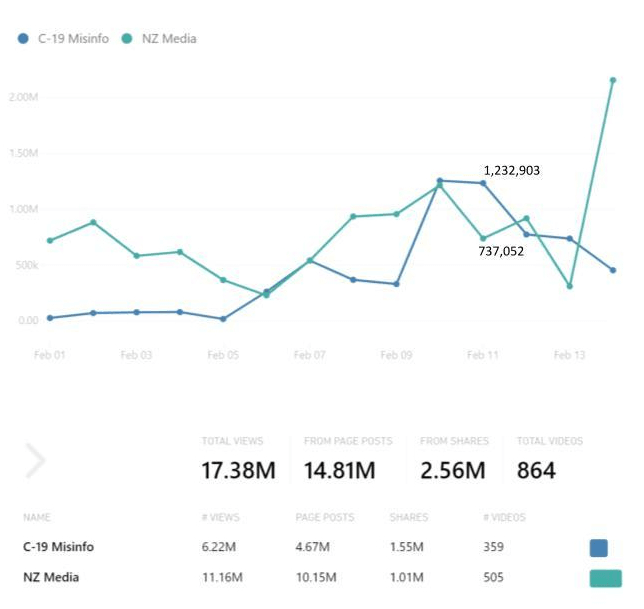Toggle the NZ Media legend series

160,39
